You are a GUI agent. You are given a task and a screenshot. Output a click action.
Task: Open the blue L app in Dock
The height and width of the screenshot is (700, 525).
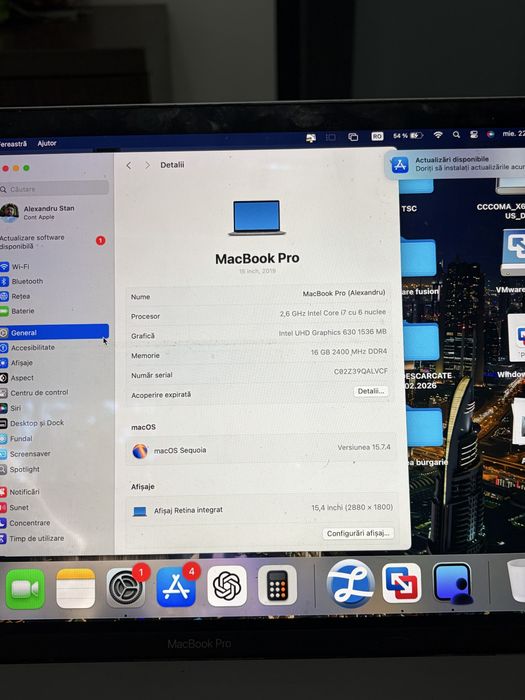(x=350, y=583)
